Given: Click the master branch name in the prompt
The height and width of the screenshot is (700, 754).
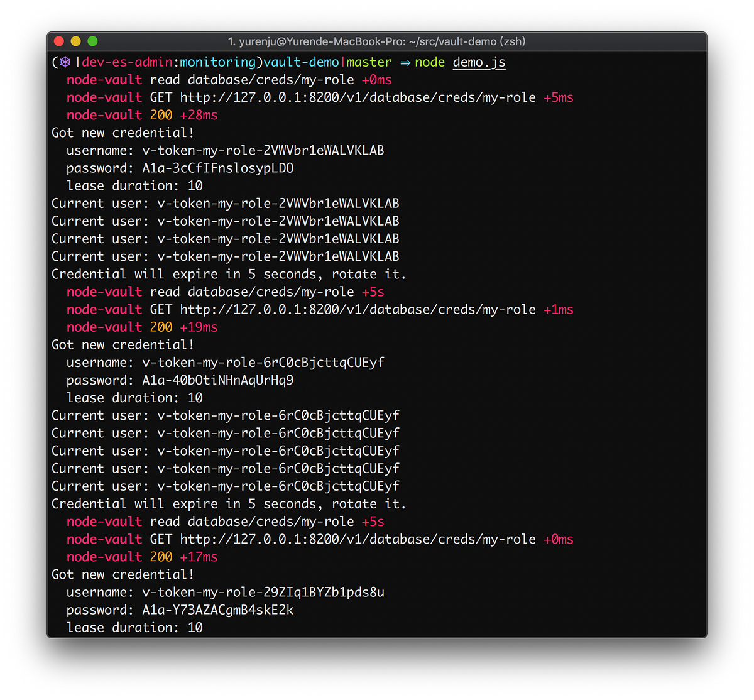Looking at the screenshot, I should click(x=369, y=62).
